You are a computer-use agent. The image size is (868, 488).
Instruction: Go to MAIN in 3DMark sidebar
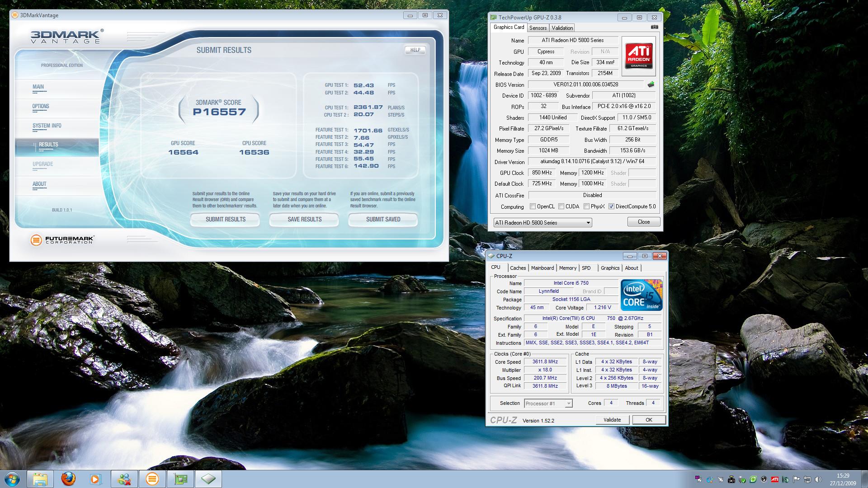[x=57, y=89]
